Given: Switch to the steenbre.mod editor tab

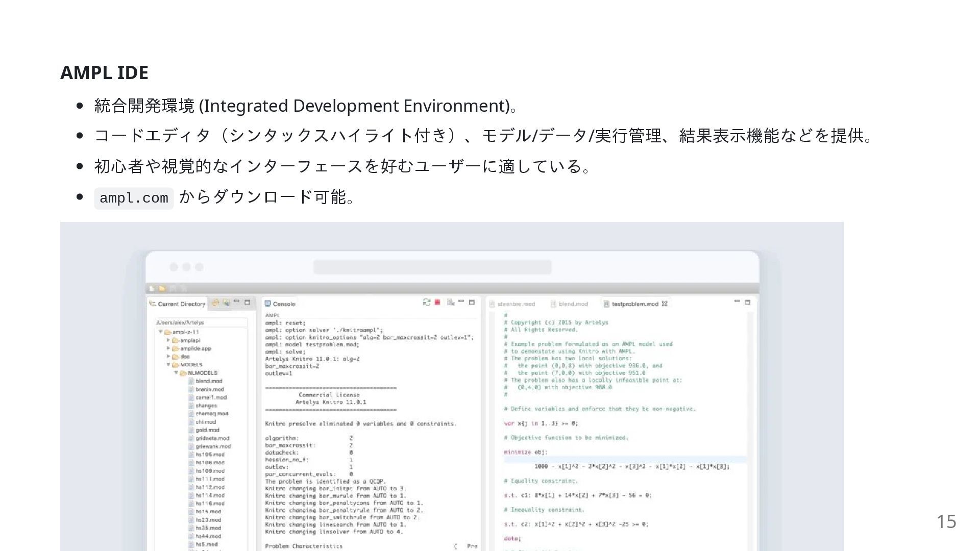Looking at the screenshot, I should click(516, 304).
